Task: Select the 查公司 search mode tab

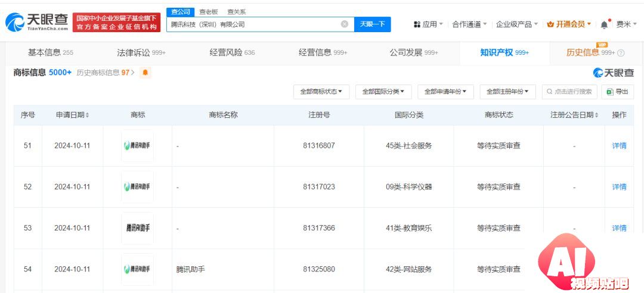Action: (180, 12)
